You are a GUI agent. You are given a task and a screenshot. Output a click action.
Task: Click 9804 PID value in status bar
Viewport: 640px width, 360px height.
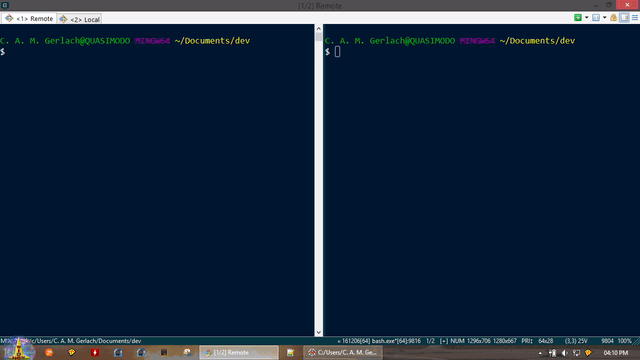(x=607, y=341)
